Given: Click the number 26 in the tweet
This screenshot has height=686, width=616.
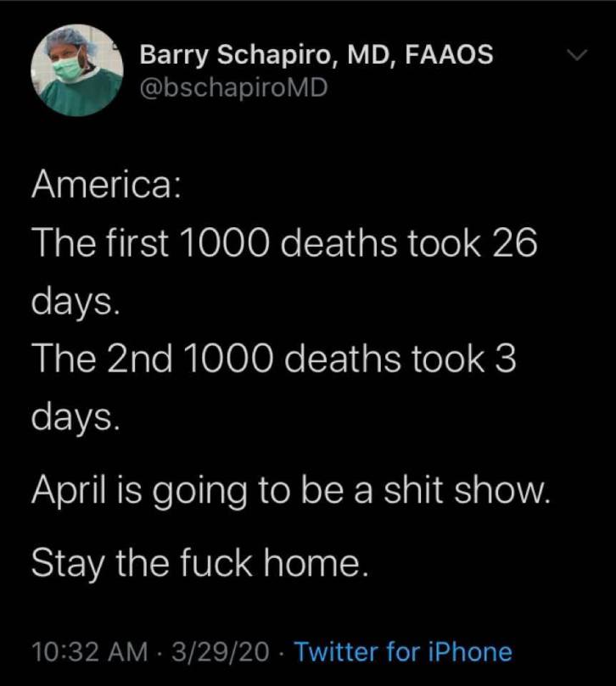Looking at the screenshot, I should (514, 244).
